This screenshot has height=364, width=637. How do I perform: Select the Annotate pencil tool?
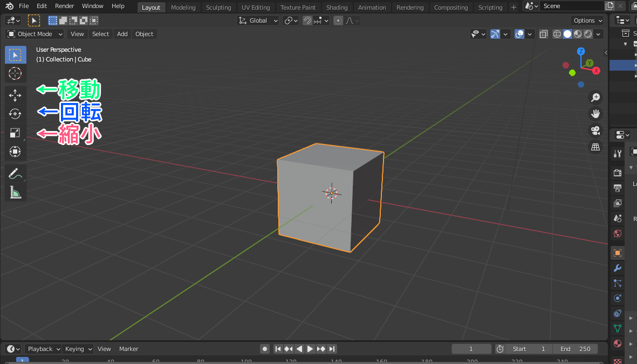(x=16, y=174)
